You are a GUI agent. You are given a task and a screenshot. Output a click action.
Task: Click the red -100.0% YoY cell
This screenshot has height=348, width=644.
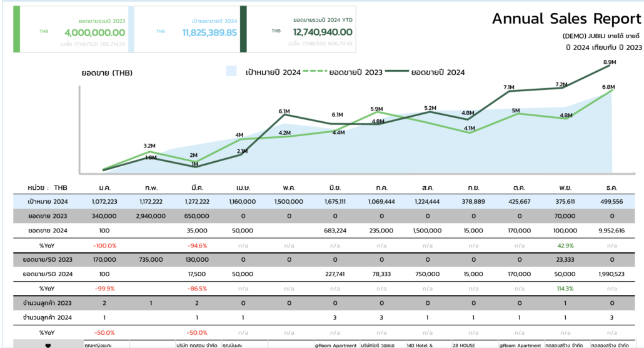105,245
